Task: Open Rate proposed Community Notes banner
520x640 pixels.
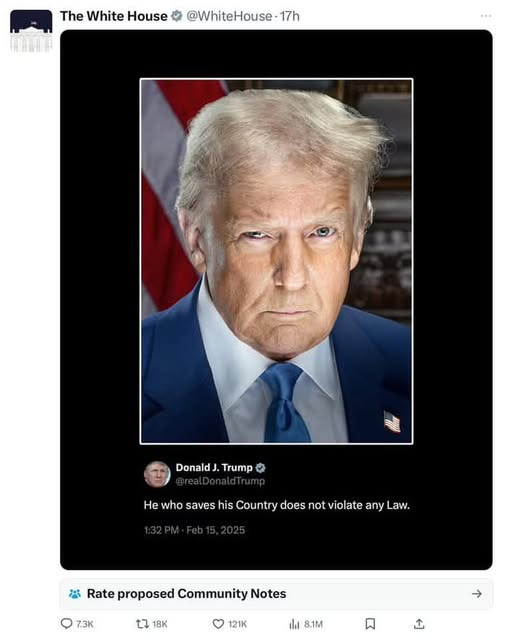Action: pyautogui.click(x=276, y=593)
